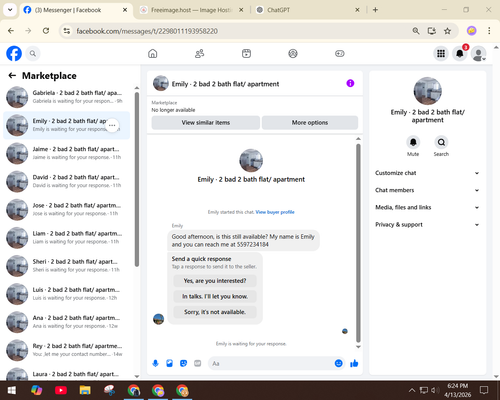Reload the page in Chrome
This screenshot has width=500, height=400.
[46, 31]
